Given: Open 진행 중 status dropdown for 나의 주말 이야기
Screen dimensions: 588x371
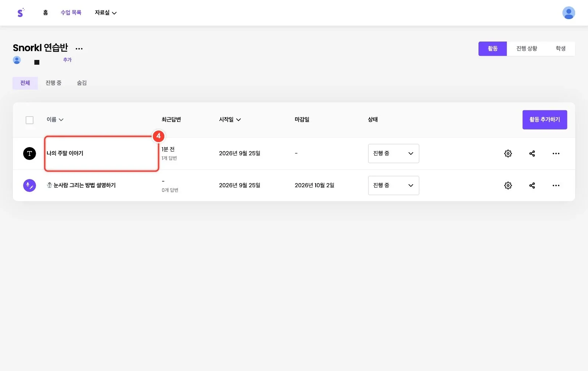Looking at the screenshot, I should point(394,153).
